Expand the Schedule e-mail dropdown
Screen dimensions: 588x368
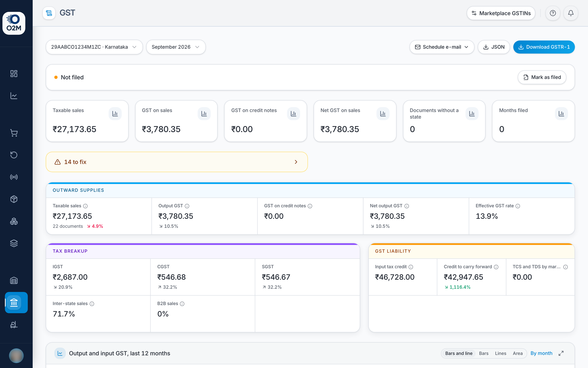[442, 47]
